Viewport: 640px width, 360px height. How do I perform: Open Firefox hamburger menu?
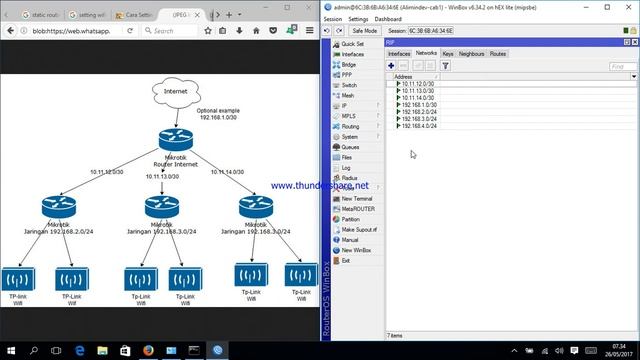click(x=310, y=31)
